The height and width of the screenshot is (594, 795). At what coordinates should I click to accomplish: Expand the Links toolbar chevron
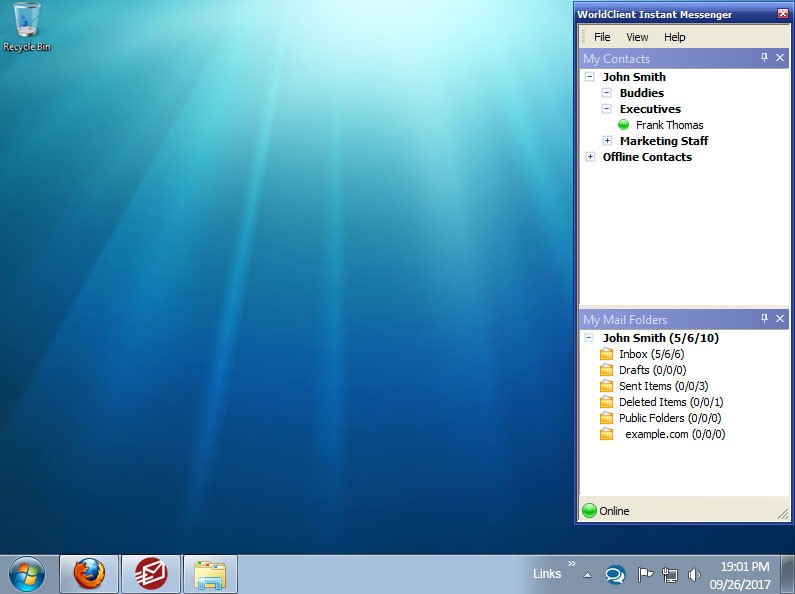(x=572, y=564)
